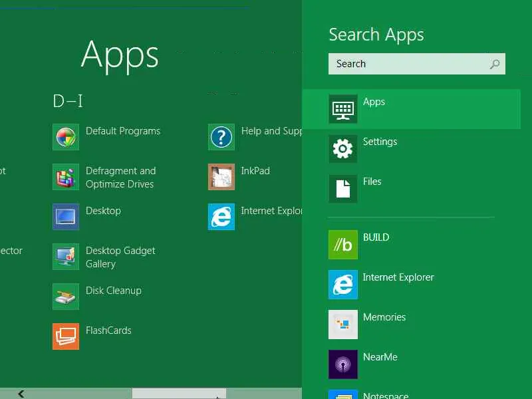
Task: Click the magnifying glass search icon
Action: click(495, 64)
